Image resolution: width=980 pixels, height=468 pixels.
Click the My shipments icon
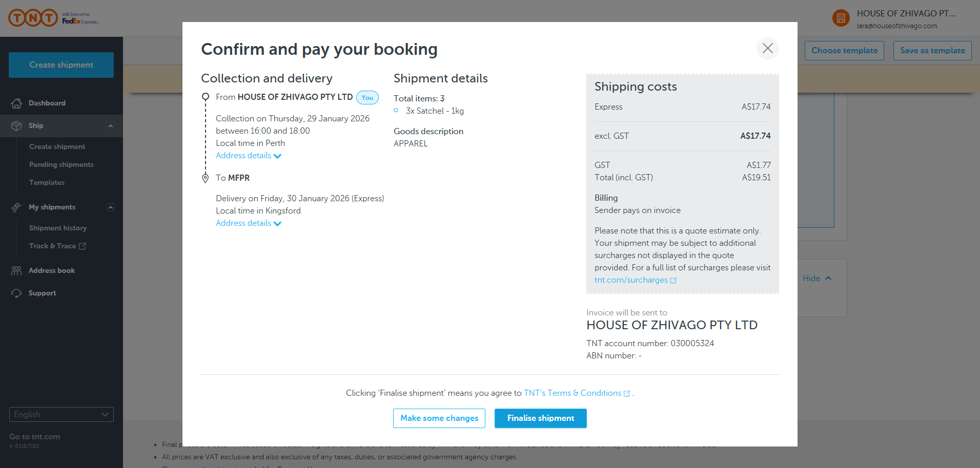[16, 207]
